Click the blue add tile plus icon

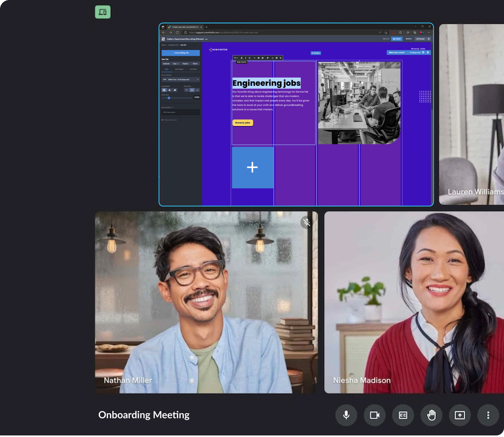tap(252, 167)
